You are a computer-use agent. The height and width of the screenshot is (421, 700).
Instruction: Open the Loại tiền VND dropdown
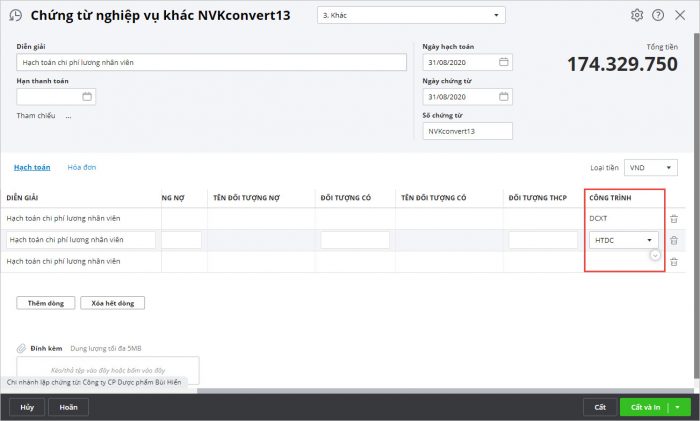click(668, 168)
